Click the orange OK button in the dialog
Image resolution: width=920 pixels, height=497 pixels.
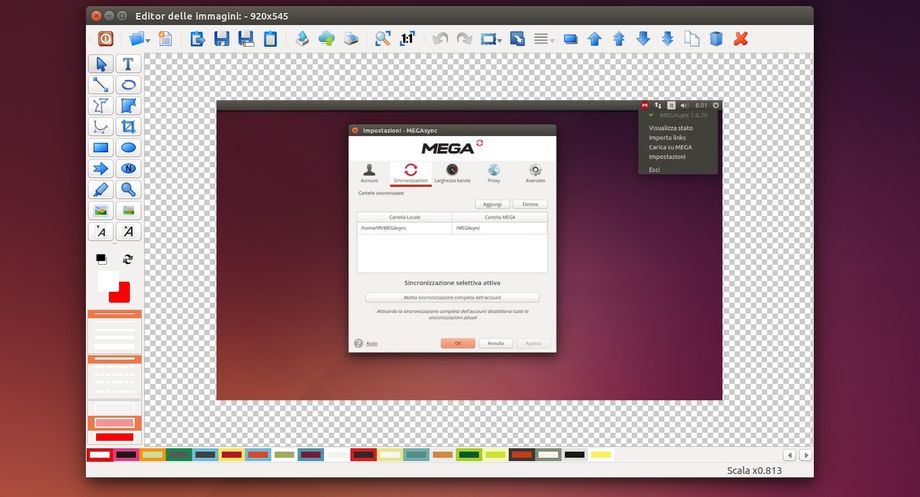[457, 343]
